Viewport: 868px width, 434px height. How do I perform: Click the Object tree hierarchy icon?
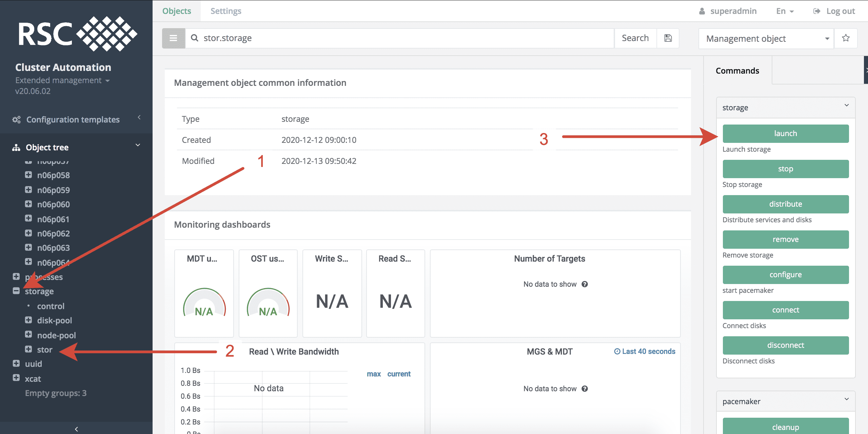point(16,148)
